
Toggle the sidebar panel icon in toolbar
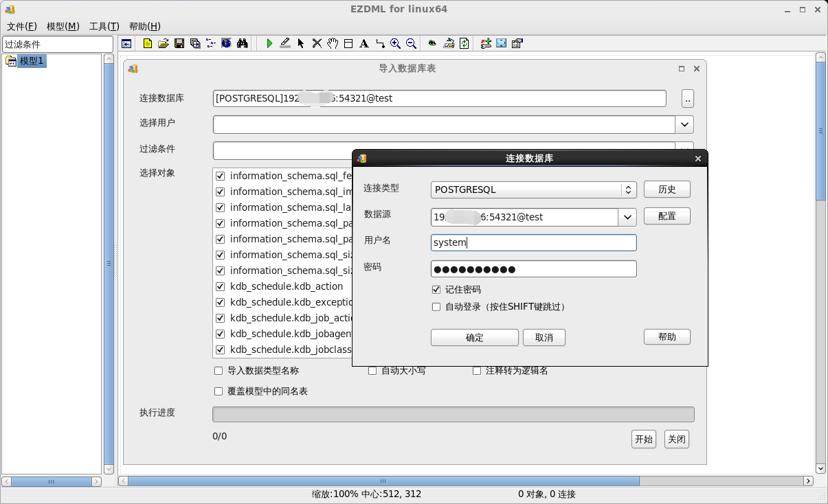point(126,43)
